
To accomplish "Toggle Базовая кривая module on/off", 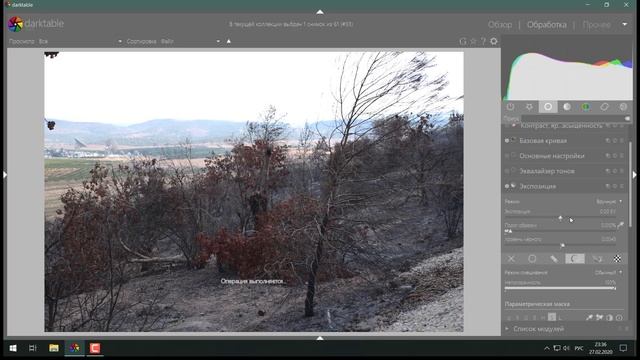I will tap(507, 141).
